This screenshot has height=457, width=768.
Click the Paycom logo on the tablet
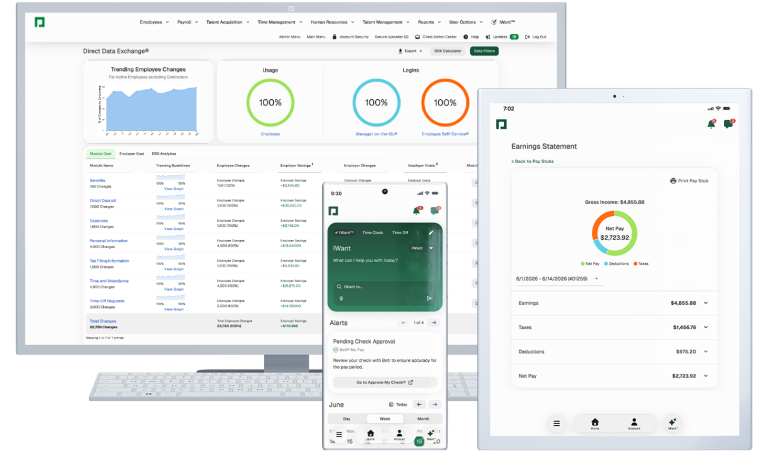[501, 124]
